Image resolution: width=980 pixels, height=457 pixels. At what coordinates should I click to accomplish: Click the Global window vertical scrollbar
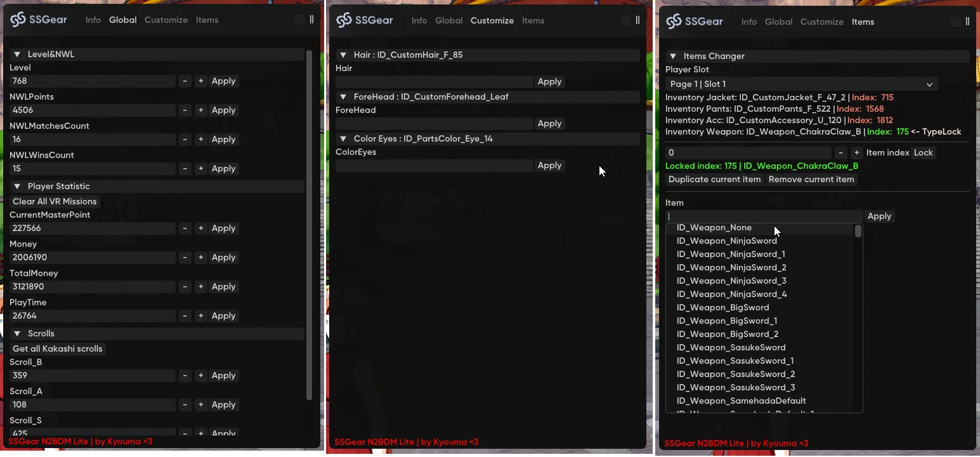[310, 225]
